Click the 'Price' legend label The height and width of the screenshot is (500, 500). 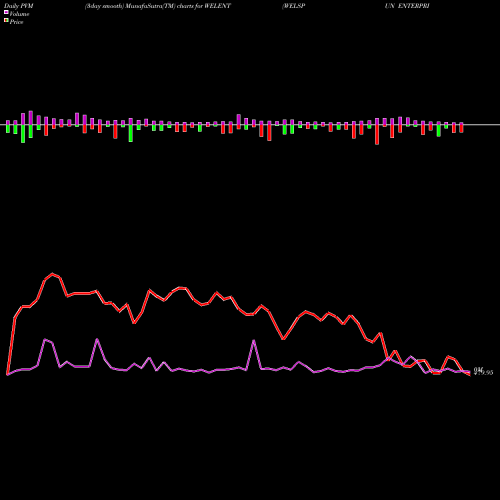click(16, 22)
